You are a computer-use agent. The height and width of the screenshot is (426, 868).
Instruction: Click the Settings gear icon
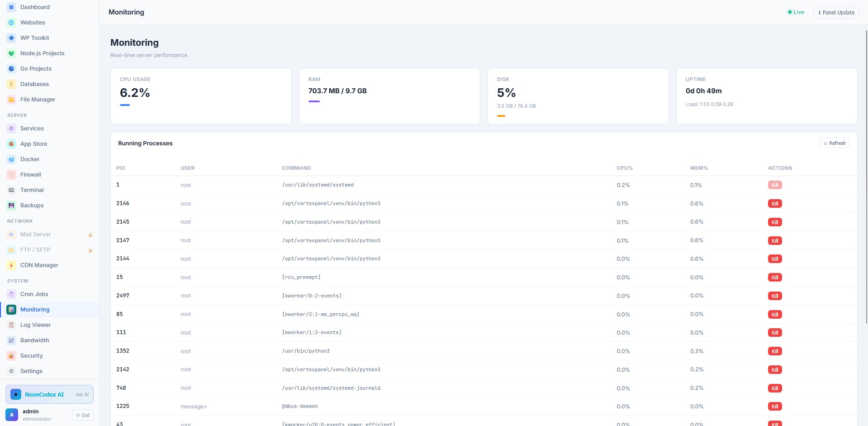(x=11, y=371)
